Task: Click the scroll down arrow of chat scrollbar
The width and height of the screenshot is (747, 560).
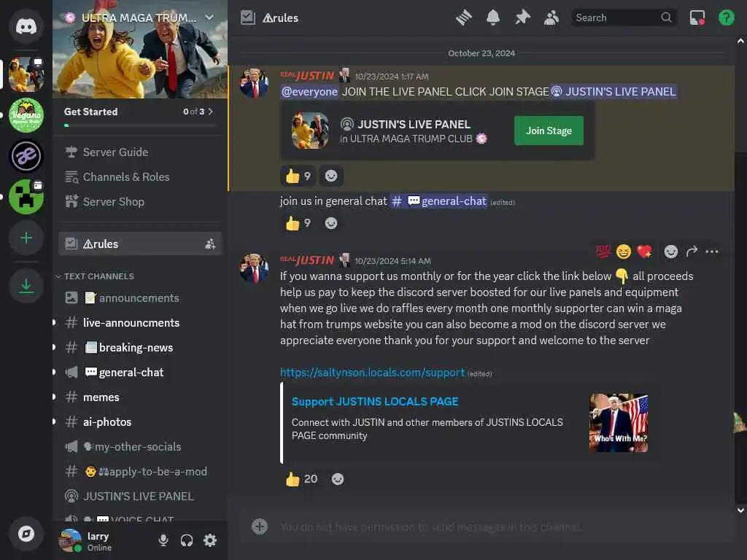Action: coord(740,510)
